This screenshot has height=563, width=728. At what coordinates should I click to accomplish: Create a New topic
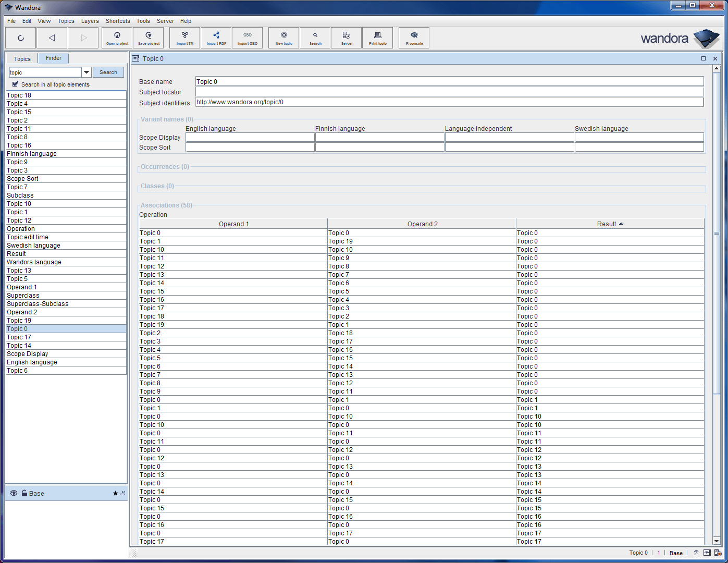[x=283, y=37]
